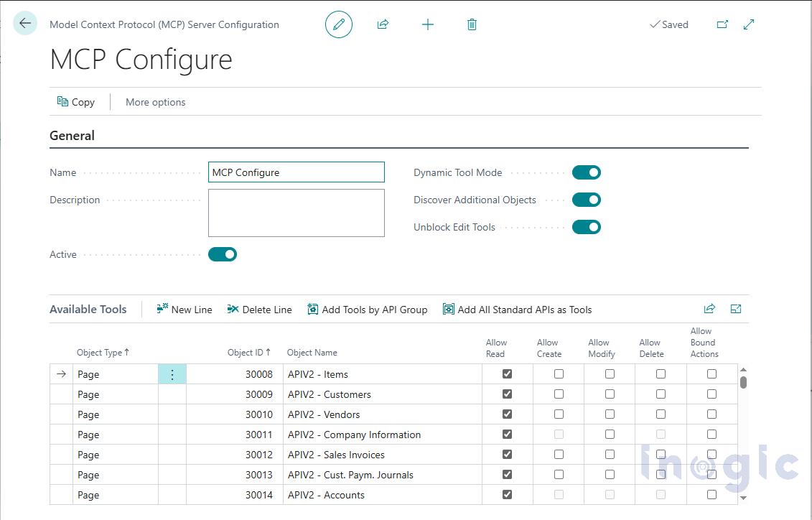This screenshot has width=812, height=520.
Task: Check Allow Delete for APIV2 - Vendors
Action: tap(661, 414)
